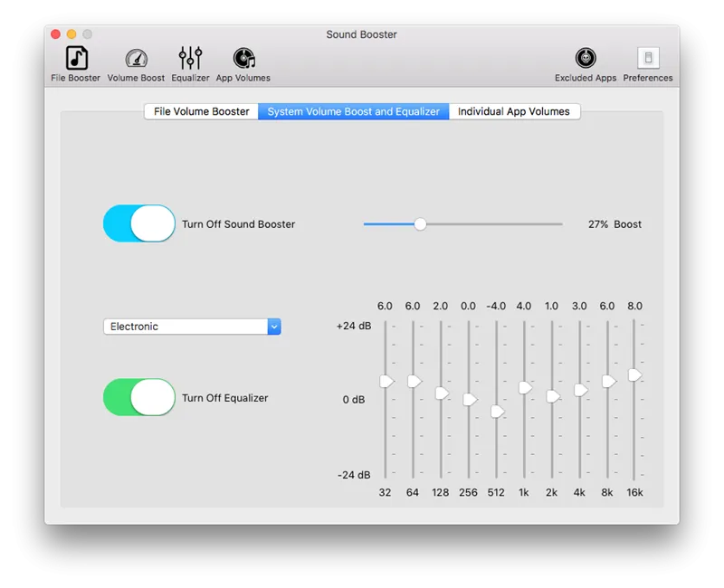Viewport: 724px width, 588px height.
Task: Open the Preferences toolbar icon
Action: pyautogui.click(x=648, y=60)
